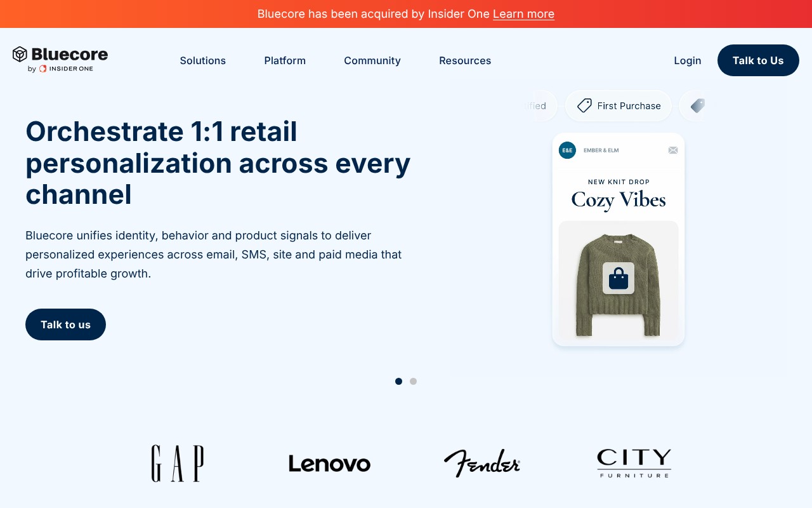Viewport: 812px width, 508px height.
Task: Open the Community menu
Action: [x=372, y=60]
